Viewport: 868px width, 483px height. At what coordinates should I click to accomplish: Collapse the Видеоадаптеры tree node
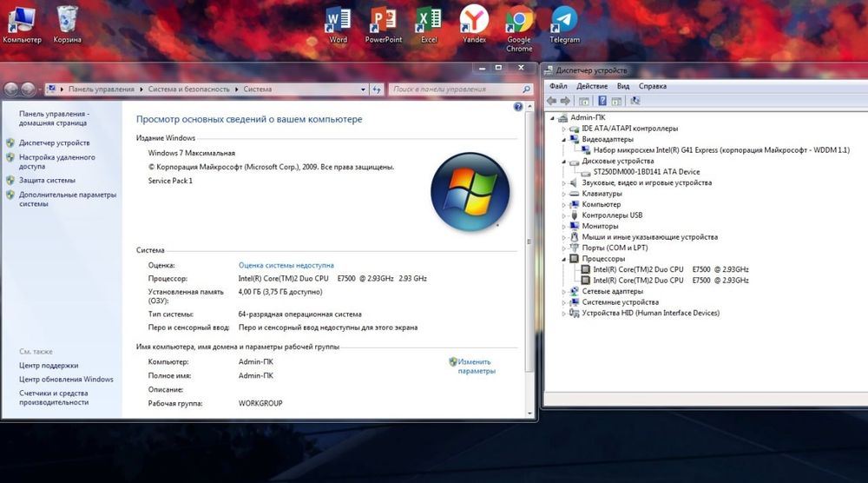(563, 139)
